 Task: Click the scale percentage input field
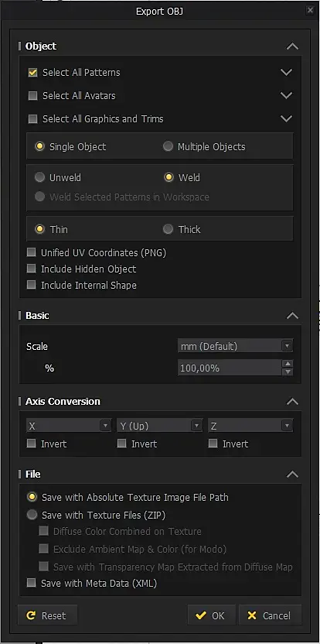coord(230,368)
